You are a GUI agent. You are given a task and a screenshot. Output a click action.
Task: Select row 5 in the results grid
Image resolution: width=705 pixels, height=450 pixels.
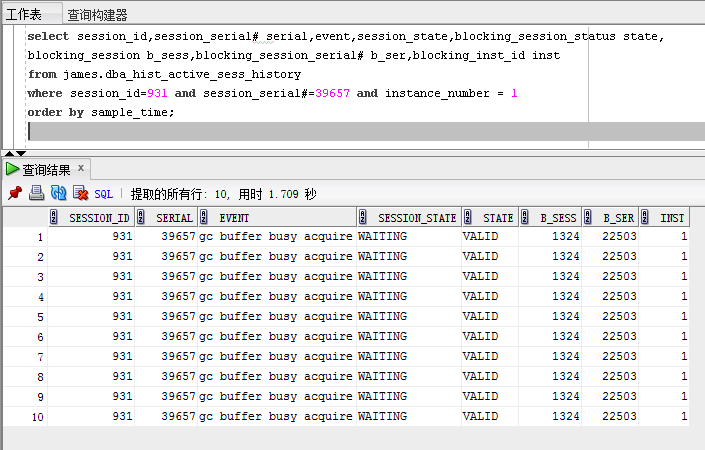coord(346,316)
